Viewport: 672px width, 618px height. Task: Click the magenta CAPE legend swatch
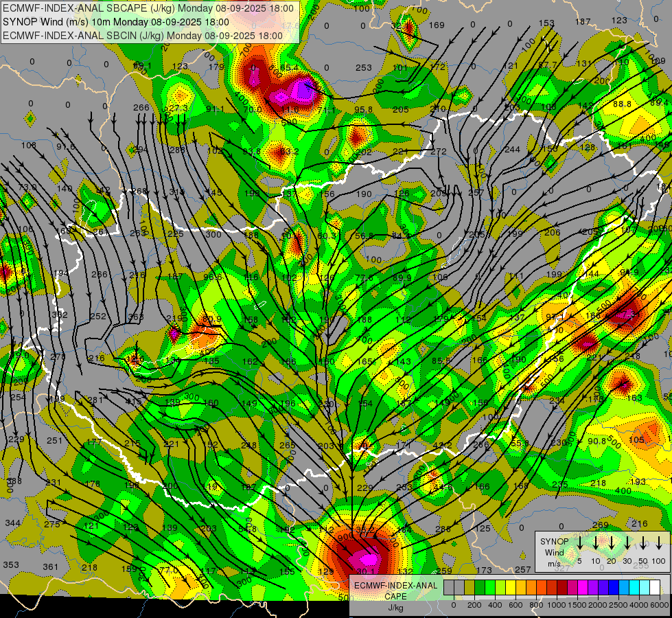coord(583,588)
